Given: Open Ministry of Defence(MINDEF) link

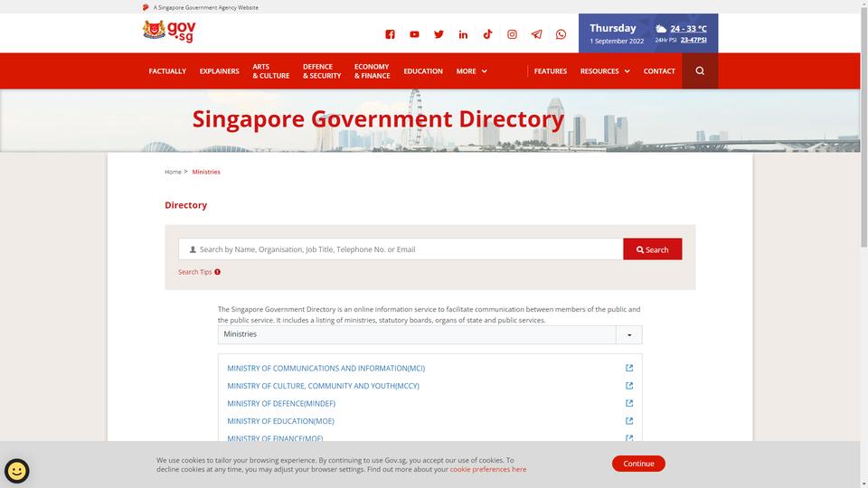Looking at the screenshot, I should click(x=281, y=404).
